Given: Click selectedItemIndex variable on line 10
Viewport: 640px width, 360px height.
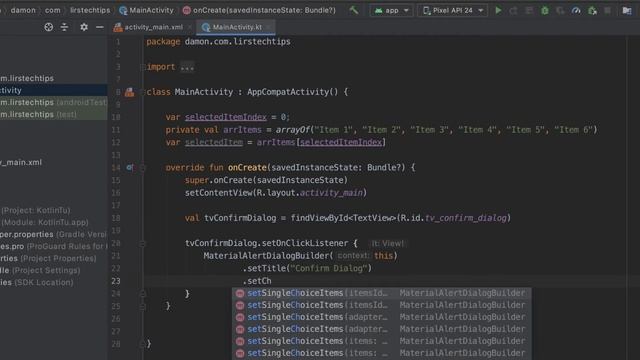Looking at the screenshot, I should click(x=226, y=117).
